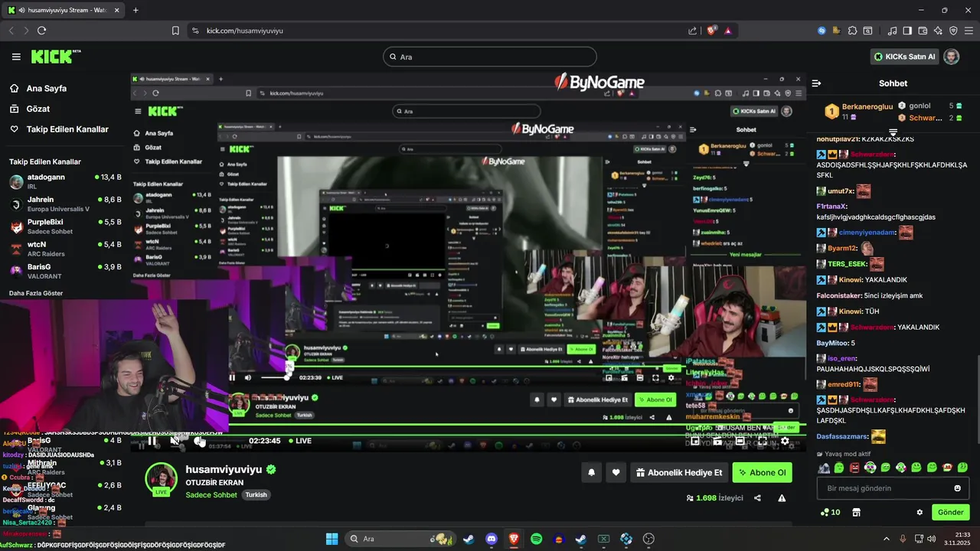Select the husamviyuviyu Stream browser tab
Image resolution: width=980 pixels, height=551 pixels.
pos(65,10)
